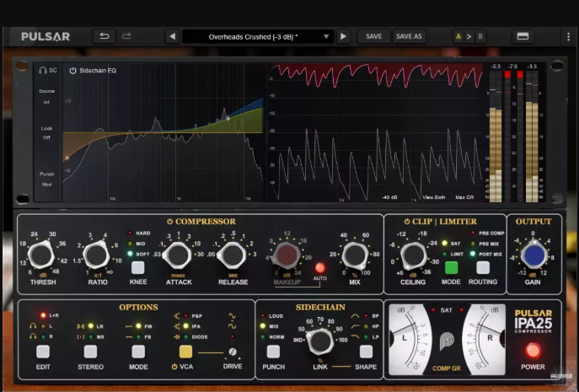This screenshot has width=579, height=392.
Task: Click the MS stereo icon
Action: [x=80, y=337]
